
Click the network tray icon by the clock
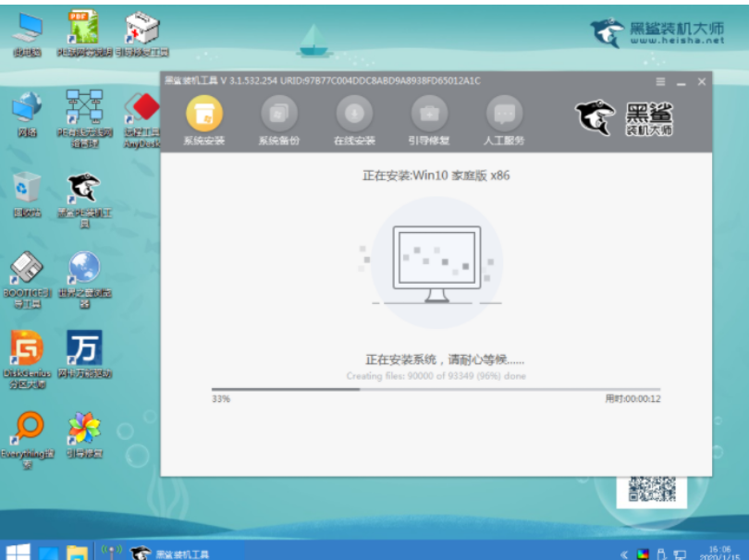[680, 554]
